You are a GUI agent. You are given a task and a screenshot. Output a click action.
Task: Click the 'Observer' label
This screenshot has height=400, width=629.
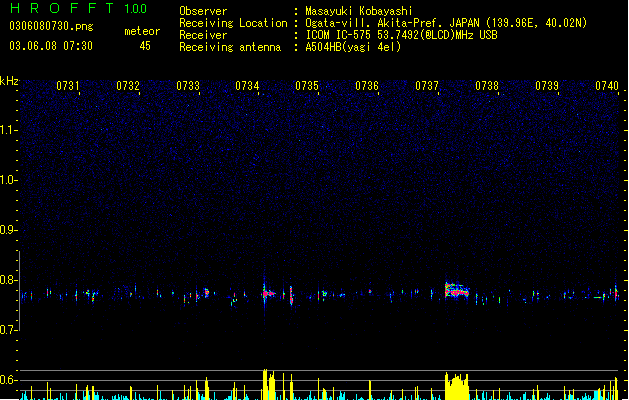point(203,11)
